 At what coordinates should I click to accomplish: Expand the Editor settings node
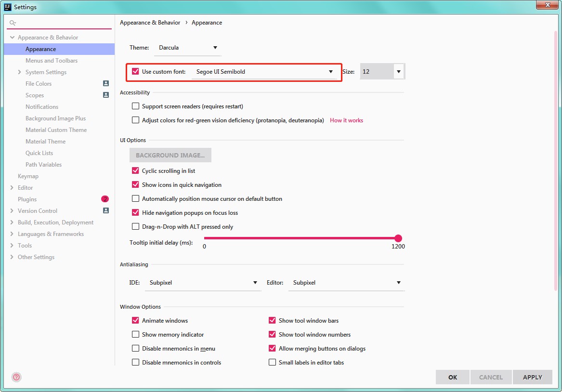click(12, 188)
